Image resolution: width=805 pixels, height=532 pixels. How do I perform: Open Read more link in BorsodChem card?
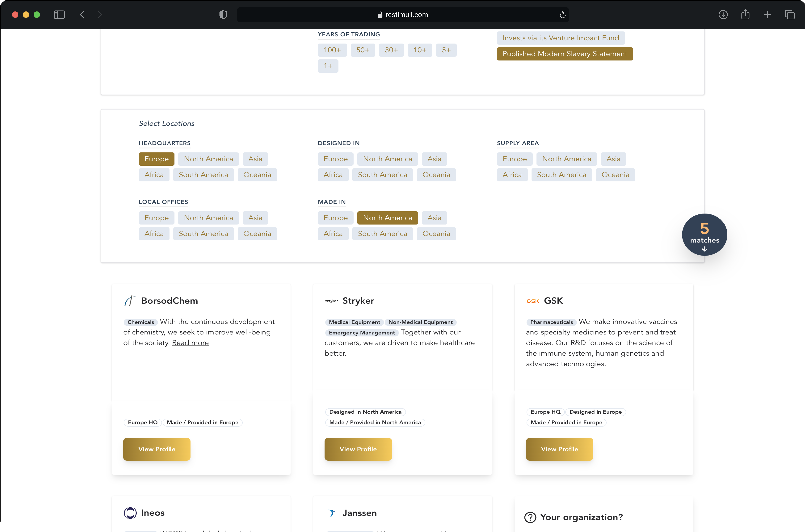(x=190, y=343)
